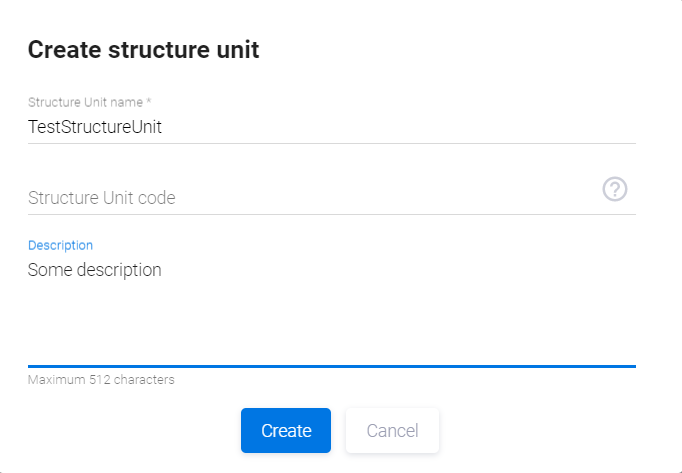Click the word "Cancel" on the grey button
This screenshot has width=682, height=473.
(392, 431)
